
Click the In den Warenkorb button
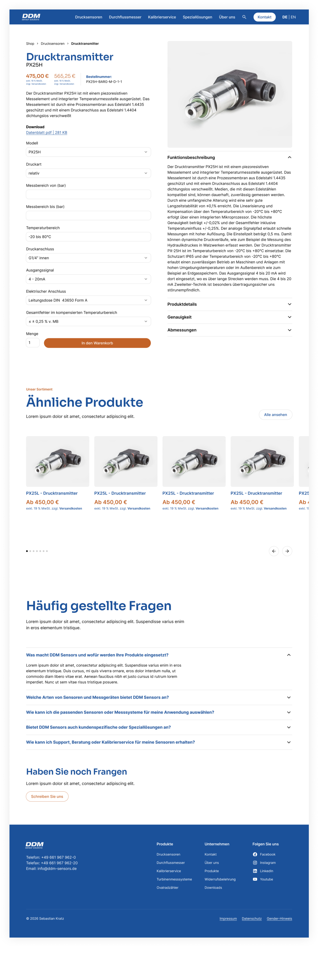(97, 343)
